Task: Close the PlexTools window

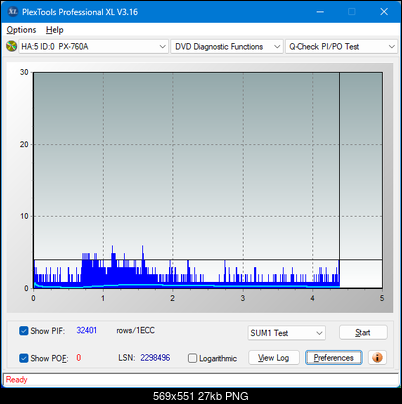Action: 384,12
